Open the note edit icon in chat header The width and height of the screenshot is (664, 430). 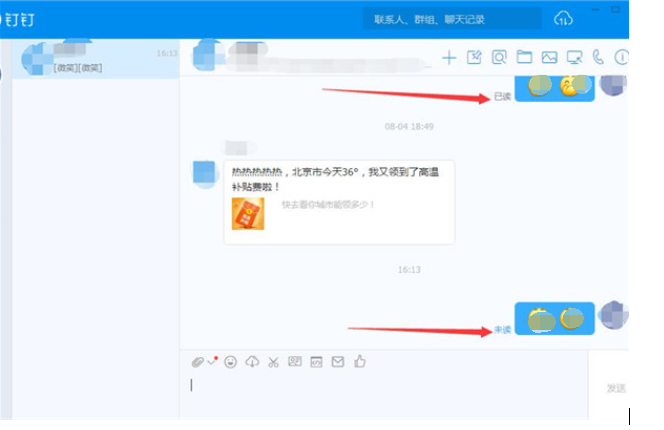point(474,57)
